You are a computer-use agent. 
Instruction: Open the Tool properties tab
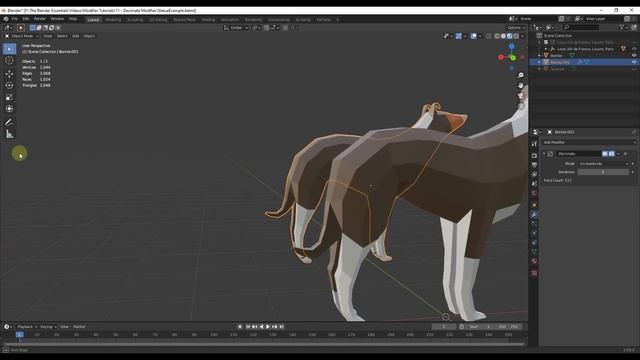click(x=534, y=144)
